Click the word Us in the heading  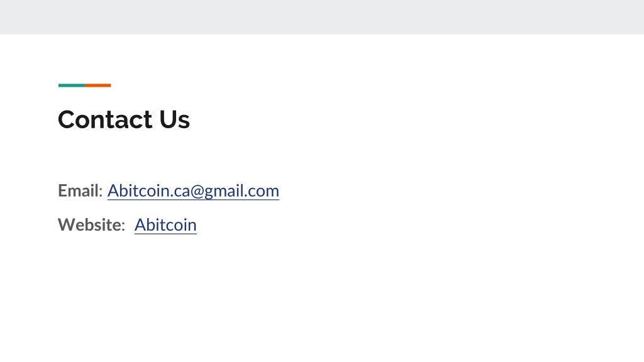[x=175, y=119]
